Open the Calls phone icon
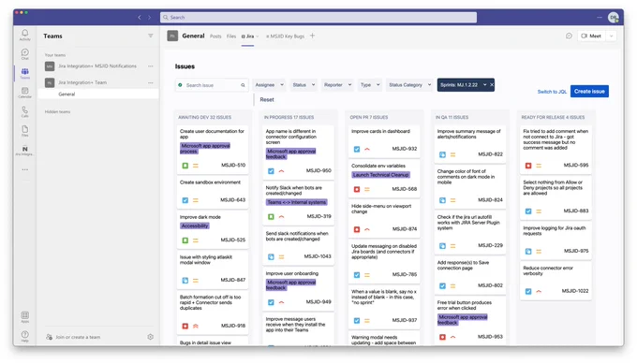The width and height of the screenshot is (637, 364). point(24,111)
